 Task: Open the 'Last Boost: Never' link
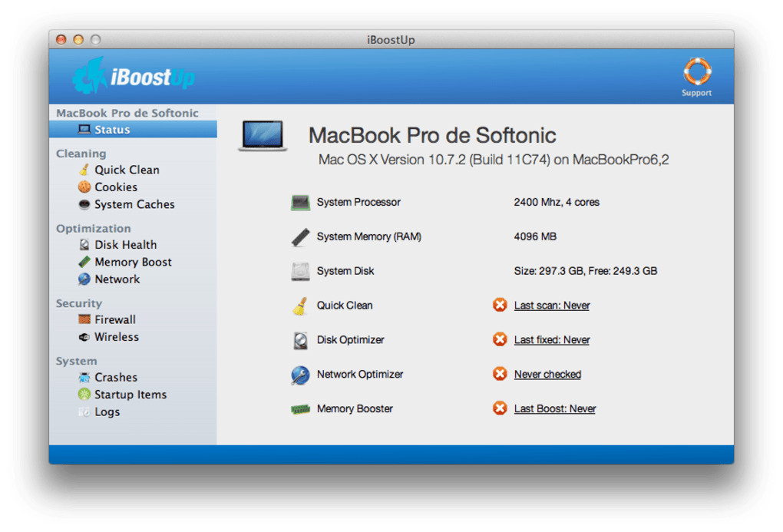pos(555,408)
